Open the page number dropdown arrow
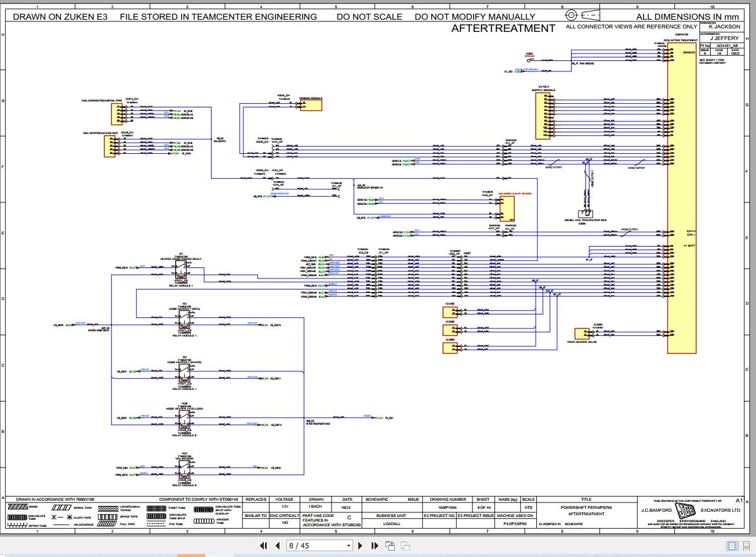This screenshot has height=557, width=756. [348, 545]
